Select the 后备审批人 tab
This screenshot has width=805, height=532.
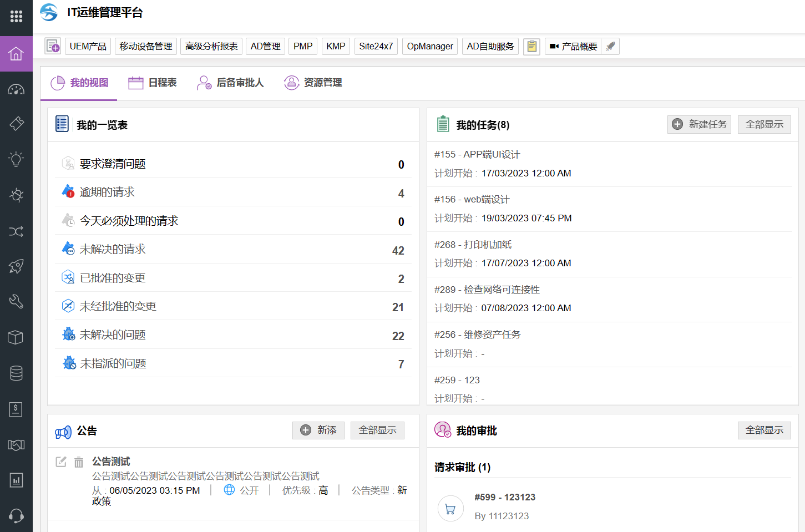230,83
